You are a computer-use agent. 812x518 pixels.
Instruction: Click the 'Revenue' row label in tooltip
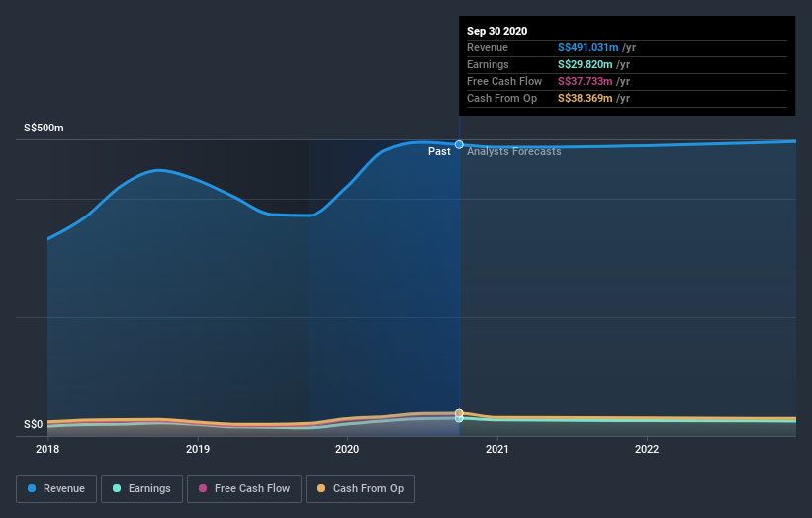pyautogui.click(x=488, y=47)
